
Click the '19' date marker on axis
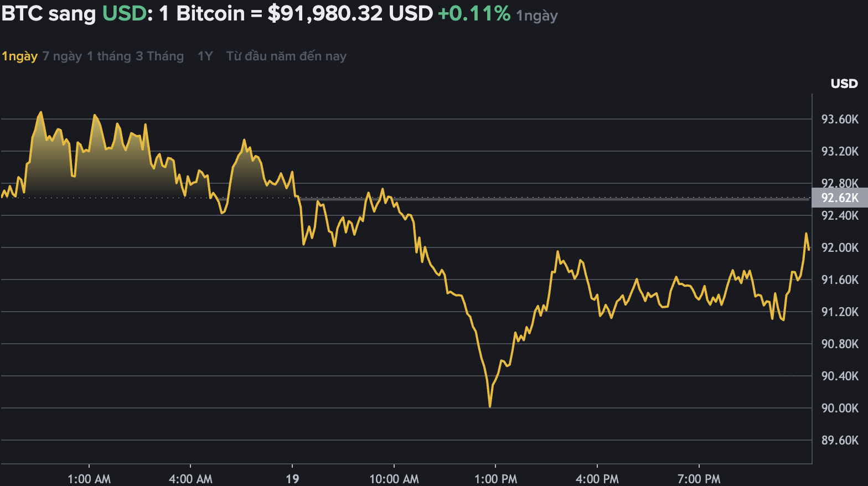(x=292, y=478)
